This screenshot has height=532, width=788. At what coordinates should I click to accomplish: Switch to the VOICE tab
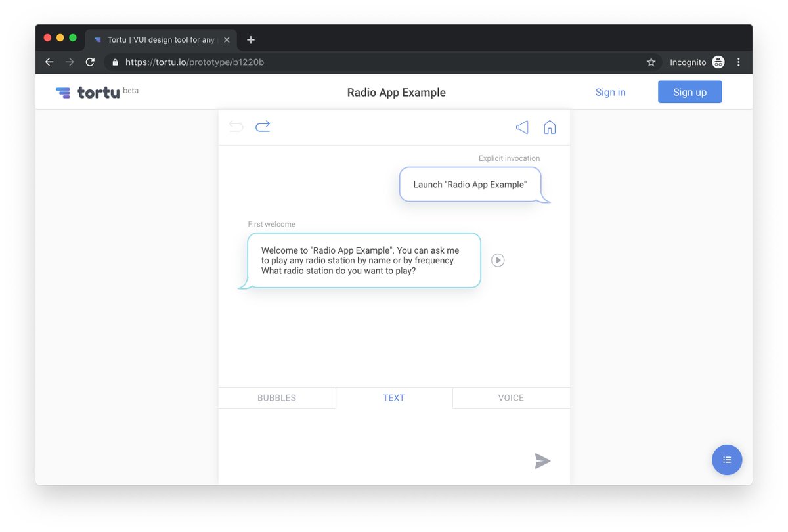[511, 398]
